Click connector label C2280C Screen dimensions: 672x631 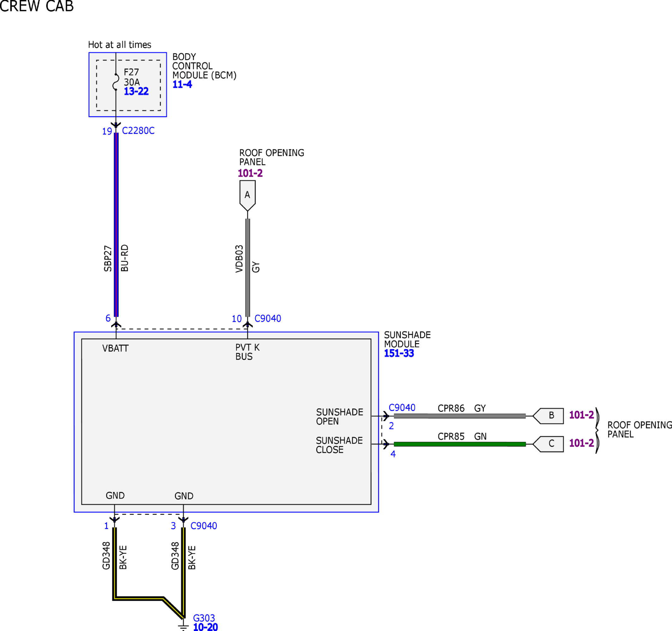point(138,131)
